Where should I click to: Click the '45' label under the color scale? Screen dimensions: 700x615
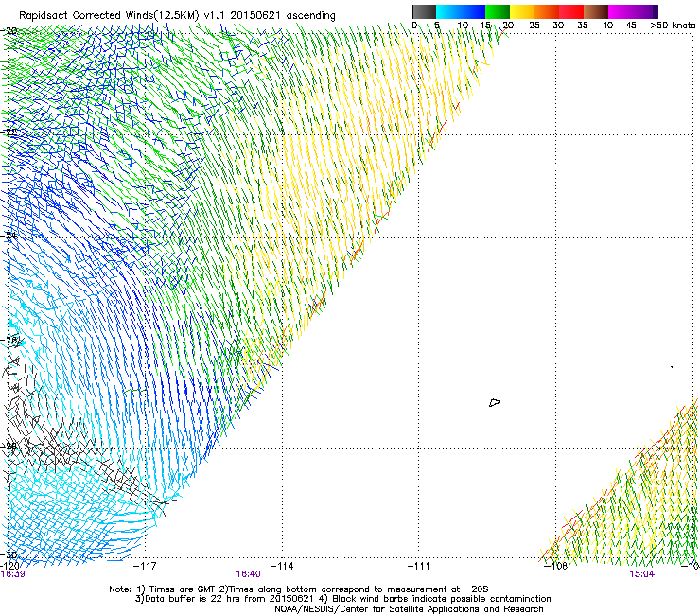tap(631, 26)
